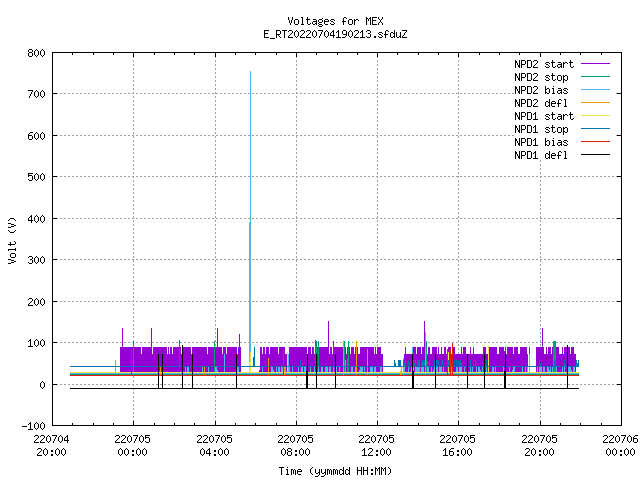Click the 700 y-axis tick label
The image size is (640, 480).
pos(36,94)
